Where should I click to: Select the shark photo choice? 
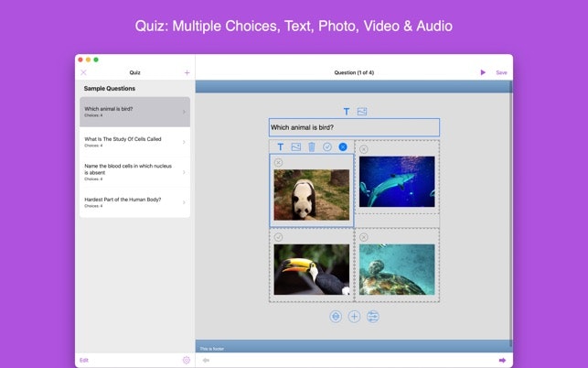(x=397, y=182)
